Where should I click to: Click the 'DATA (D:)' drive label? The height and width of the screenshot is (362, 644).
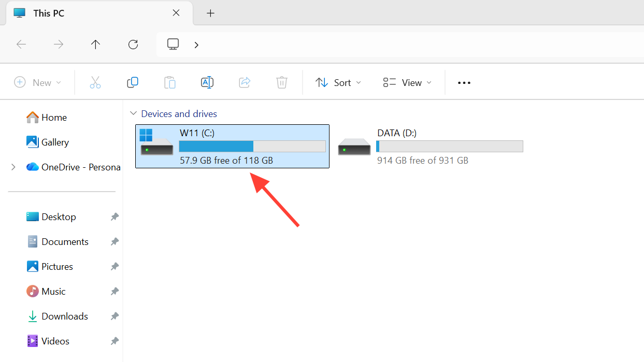pos(397,133)
